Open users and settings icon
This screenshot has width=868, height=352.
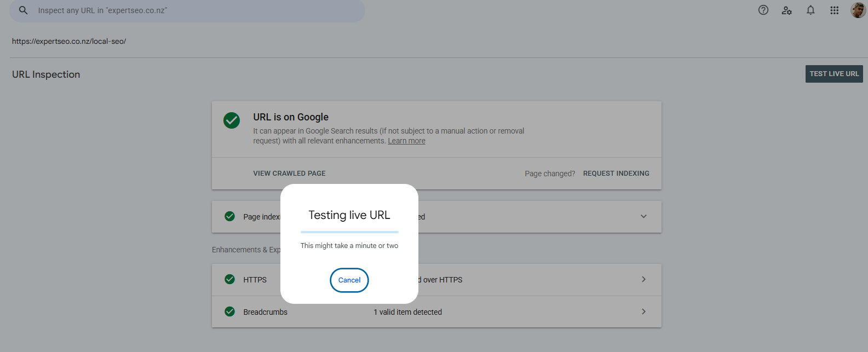787,10
